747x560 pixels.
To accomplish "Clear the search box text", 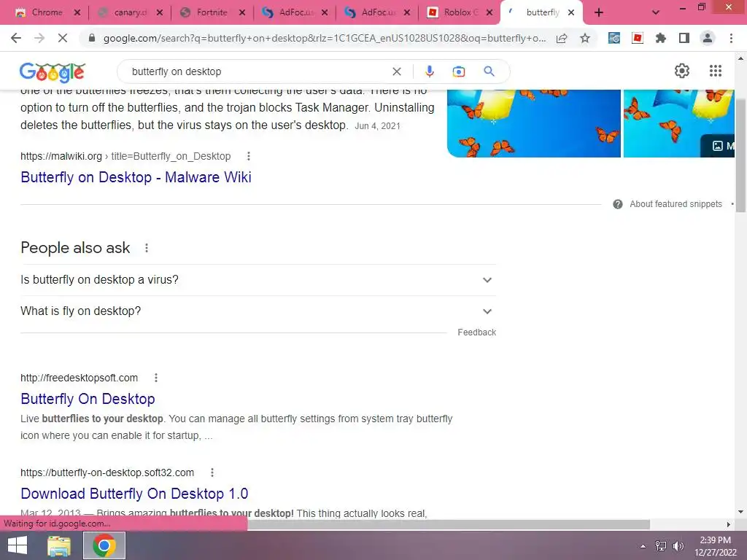I will tap(396, 71).
